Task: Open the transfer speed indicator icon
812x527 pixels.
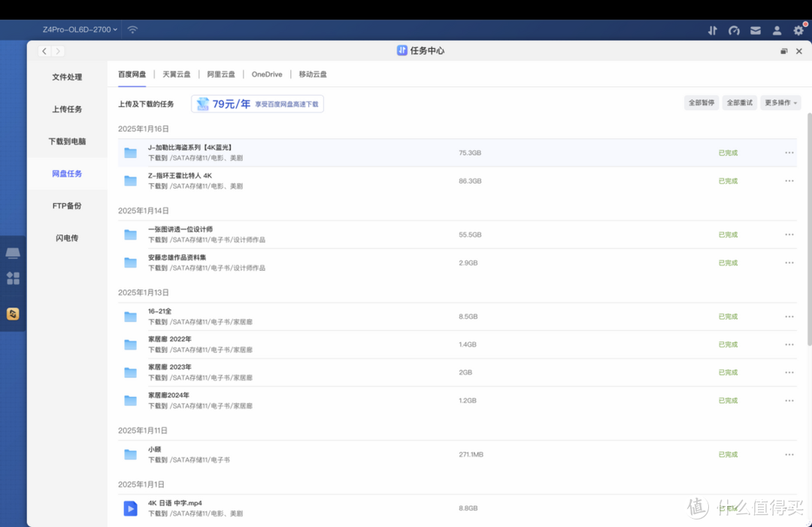Action: [x=712, y=30]
